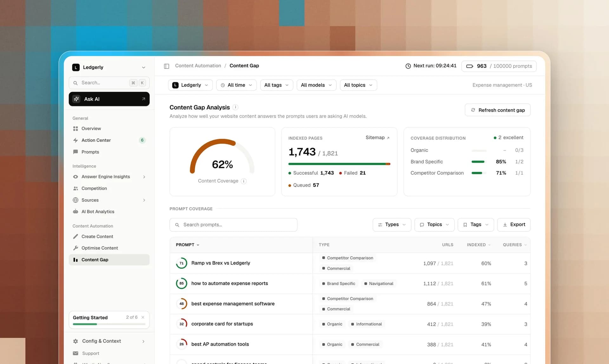Click Refresh content gap button
This screenshot has height=364, width=609.
pyautogui.click(x=498, y=110)
